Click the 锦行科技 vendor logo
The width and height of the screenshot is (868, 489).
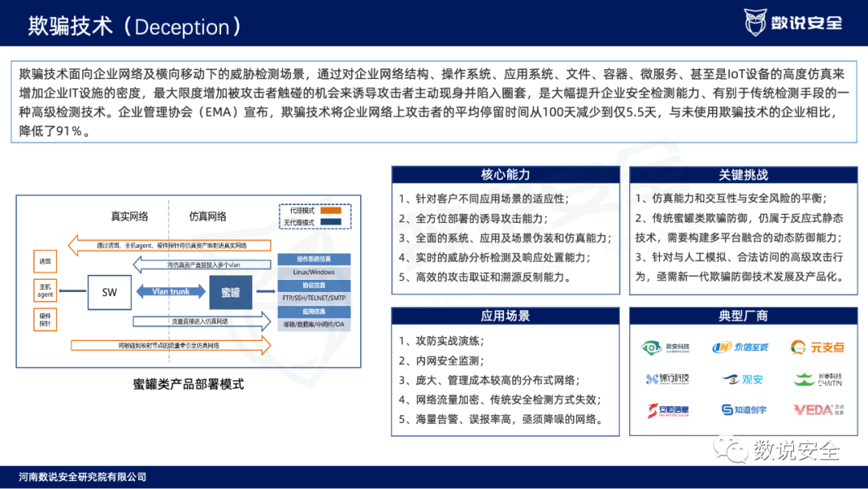(667, 379)
